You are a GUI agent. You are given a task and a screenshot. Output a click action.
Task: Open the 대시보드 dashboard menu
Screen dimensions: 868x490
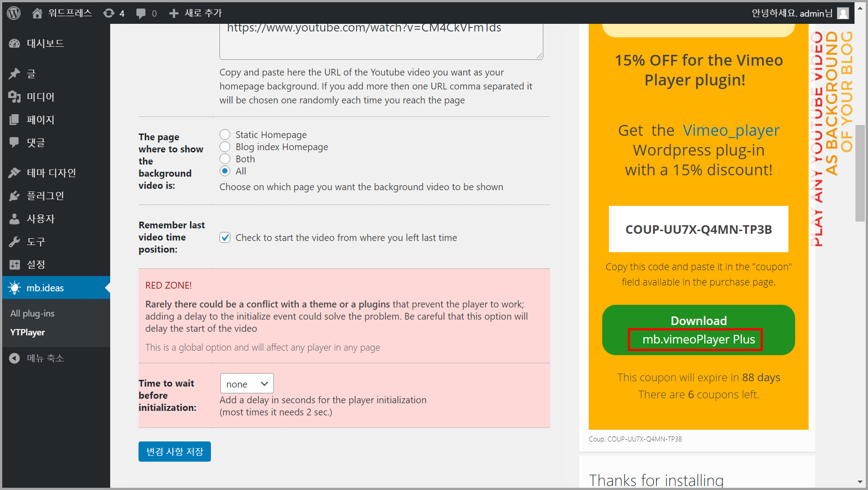click(x=45, y=44)
